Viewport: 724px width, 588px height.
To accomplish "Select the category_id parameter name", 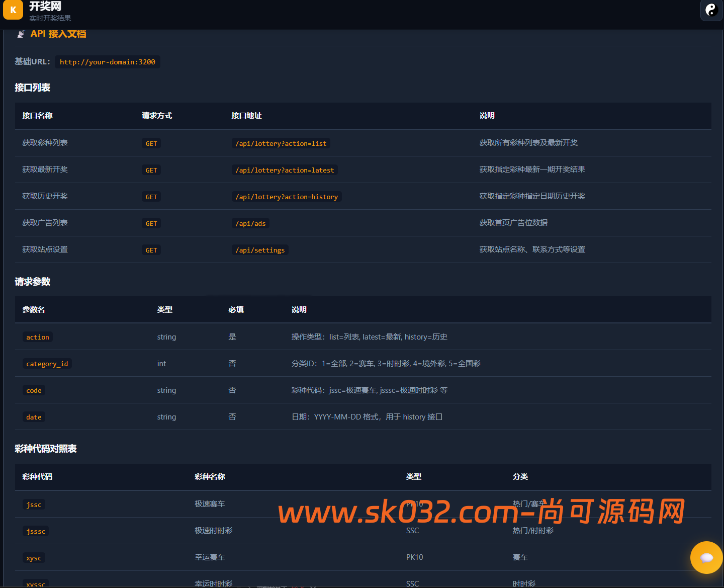I will click(47, 364).
